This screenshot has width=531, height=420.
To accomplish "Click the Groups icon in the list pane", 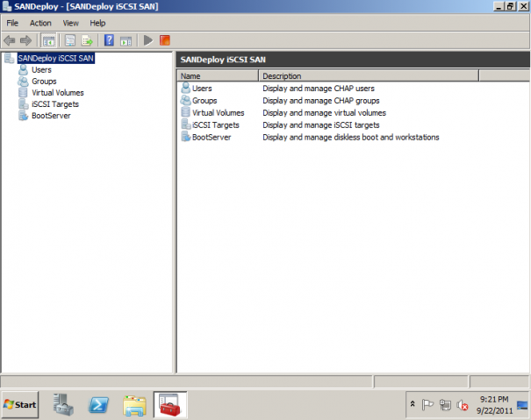I will point(185,100).
